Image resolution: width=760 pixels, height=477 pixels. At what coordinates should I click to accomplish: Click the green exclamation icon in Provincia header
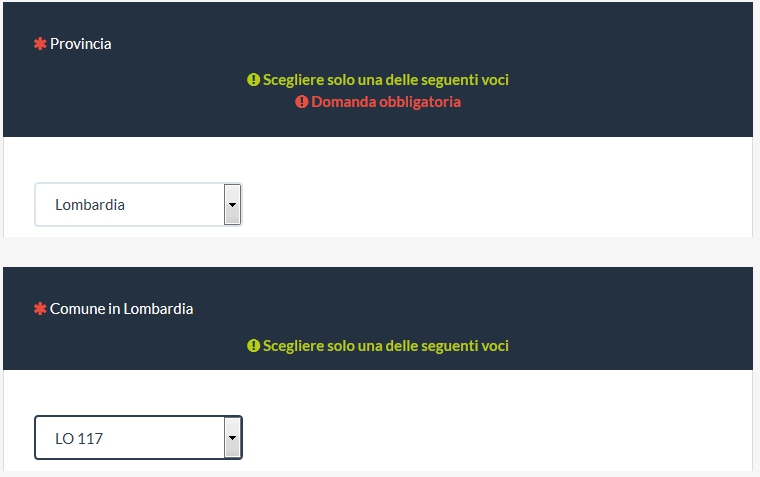click(x=253, y=79)
